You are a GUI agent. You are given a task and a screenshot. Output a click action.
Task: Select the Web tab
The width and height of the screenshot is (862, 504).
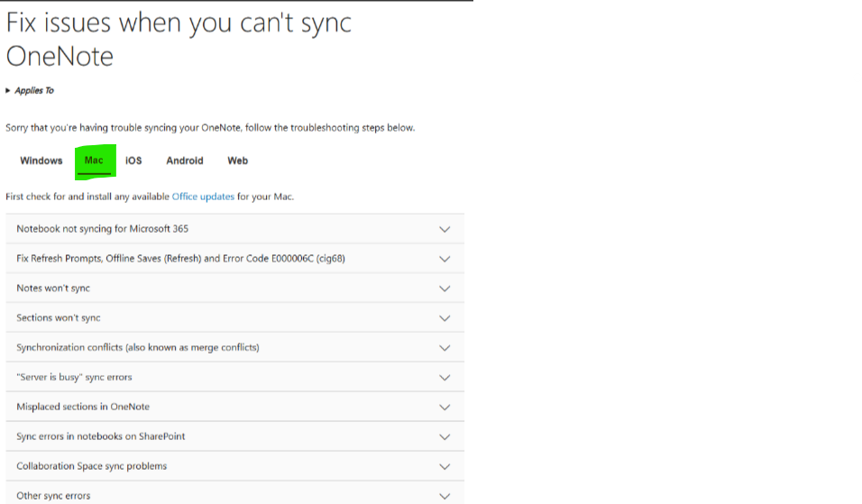(237, 160)
